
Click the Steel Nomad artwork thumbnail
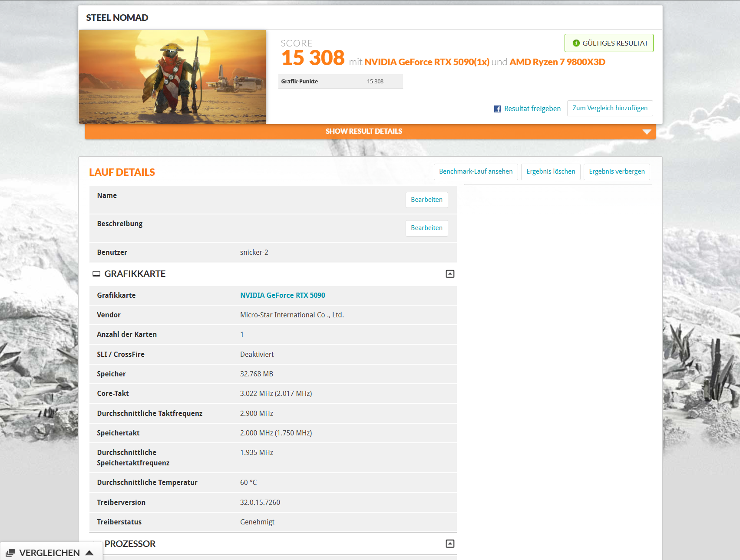pyautogui.click(x=172, y=76)
